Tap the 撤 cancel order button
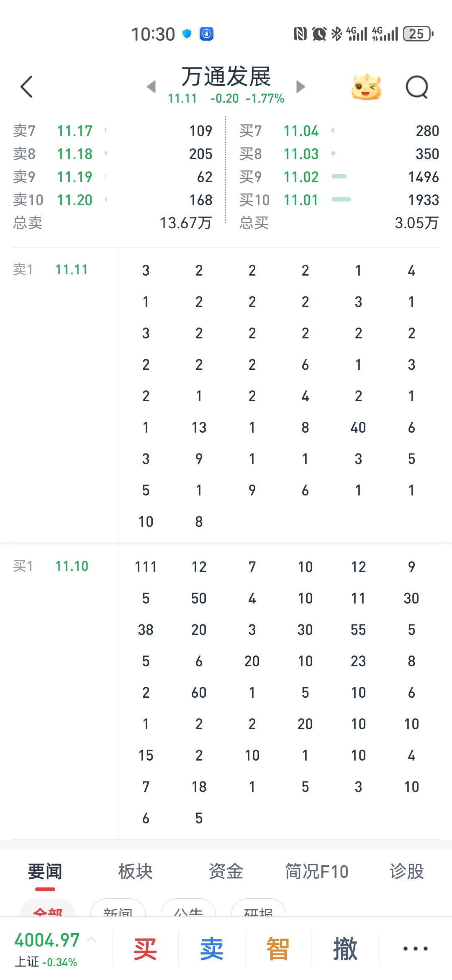The height and width of the screenshot is (980, 452). point(345,949)
